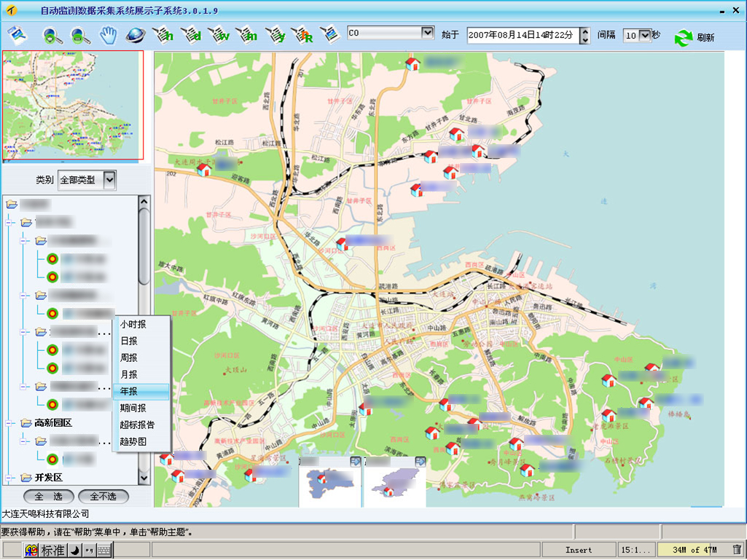Choose 年报 from the context menu
The height and width of the screenshot is (560, 747).
[x=141, y=392]
